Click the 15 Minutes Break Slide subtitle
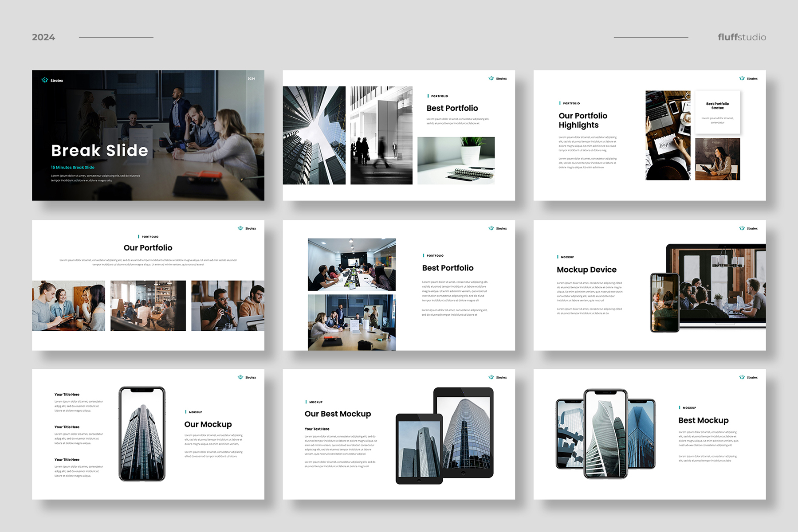This screenshot has width=798, height=532. point(72,168)
